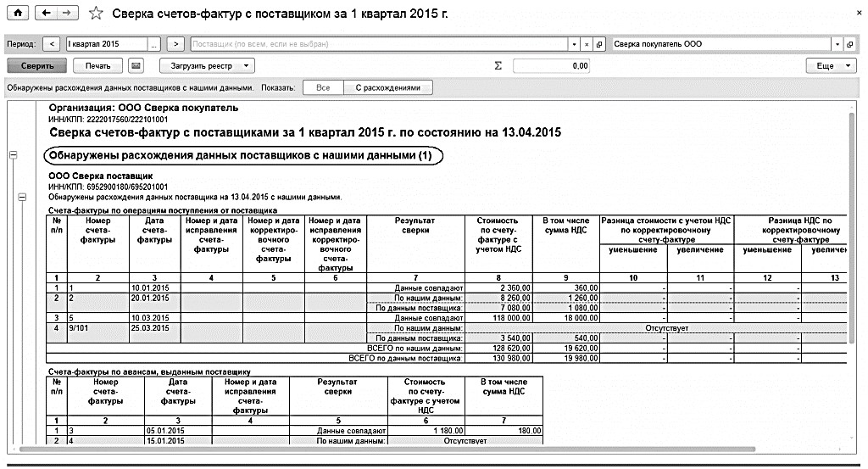Image resolution: width=868 pixels, height=469 pixels.
Task: Clear the Поставщик field with x icon
Action: tap(587, 44)
